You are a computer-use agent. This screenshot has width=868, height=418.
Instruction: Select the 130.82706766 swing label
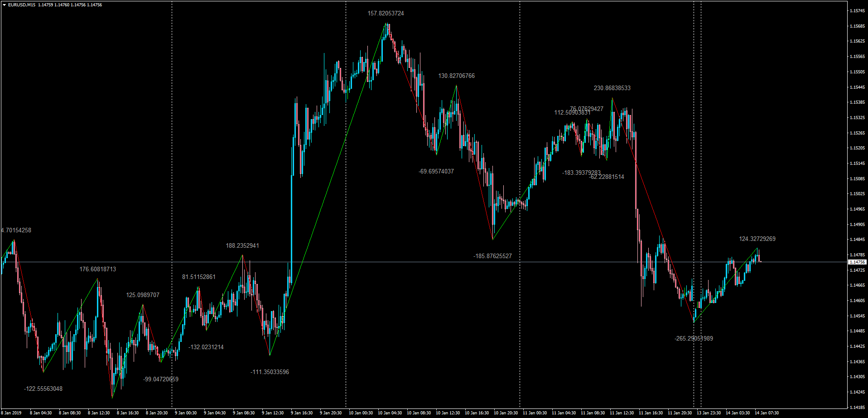[457, 76]
